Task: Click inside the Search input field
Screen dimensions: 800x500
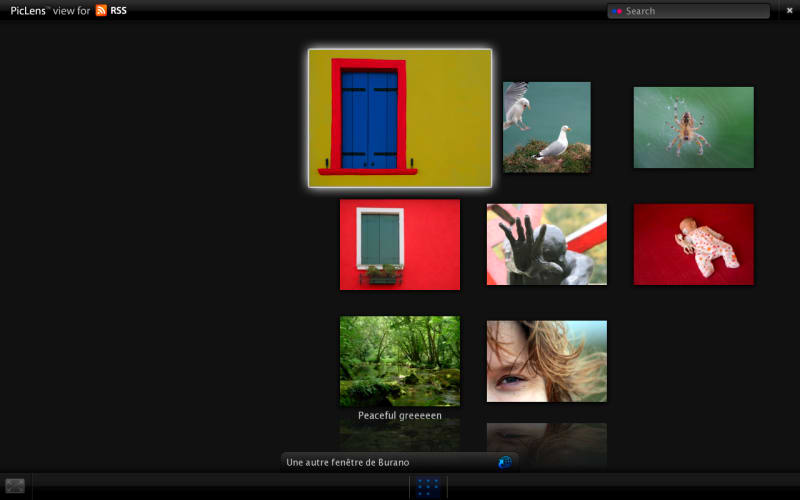Action: click(688, 11)
